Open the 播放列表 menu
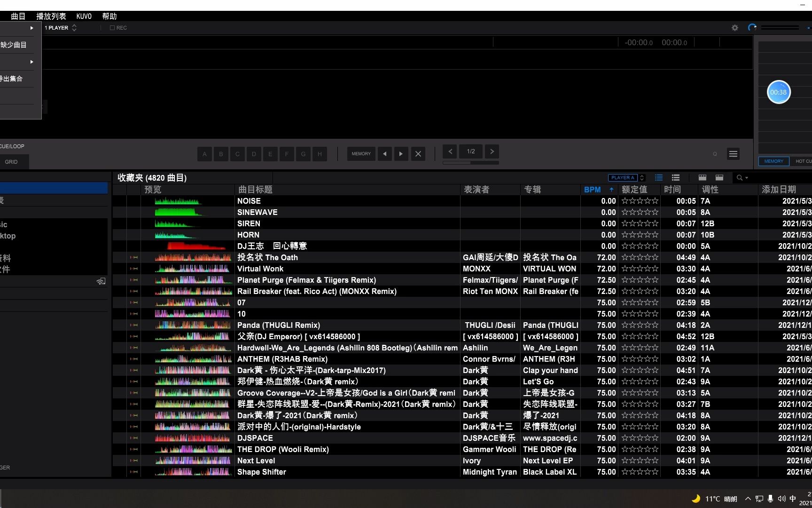Screen dimensions: 812x508 [50, 16]
